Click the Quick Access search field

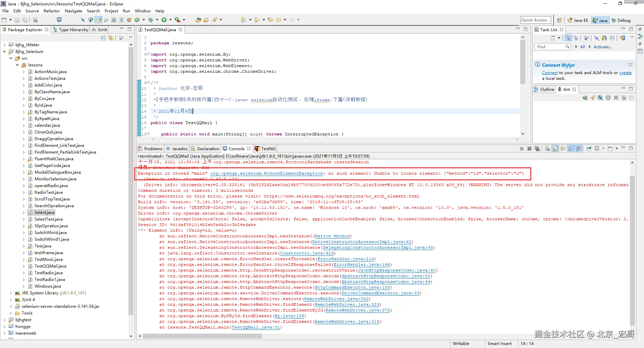coord(536,20)
